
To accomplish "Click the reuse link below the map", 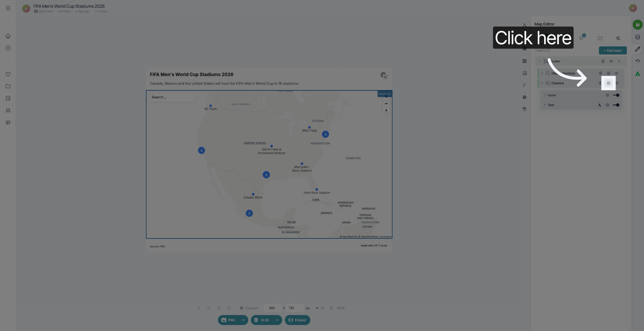I will (x=384, y=246).
